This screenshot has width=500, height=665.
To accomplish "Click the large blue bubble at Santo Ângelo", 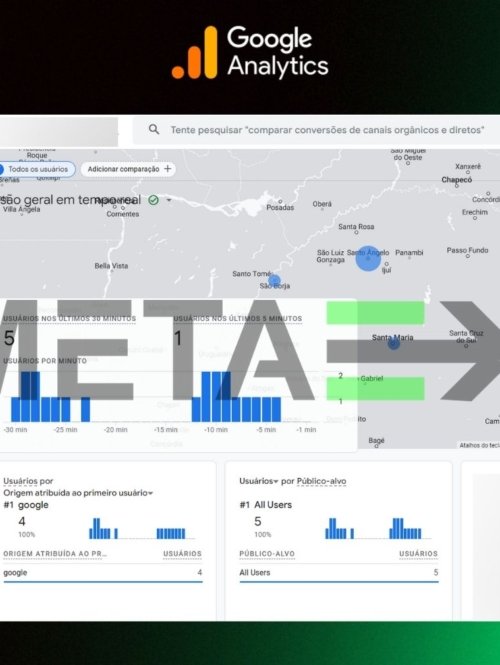I will click(x=368, y=258).
